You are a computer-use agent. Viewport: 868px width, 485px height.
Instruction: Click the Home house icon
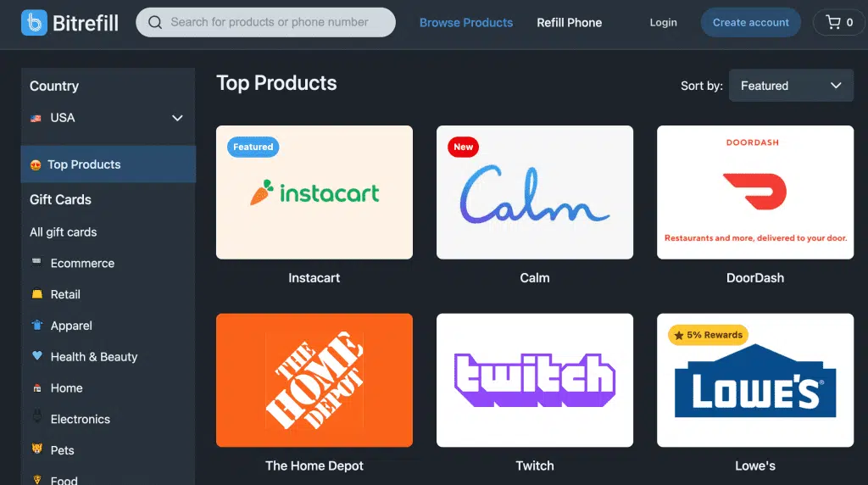(36, 388)
